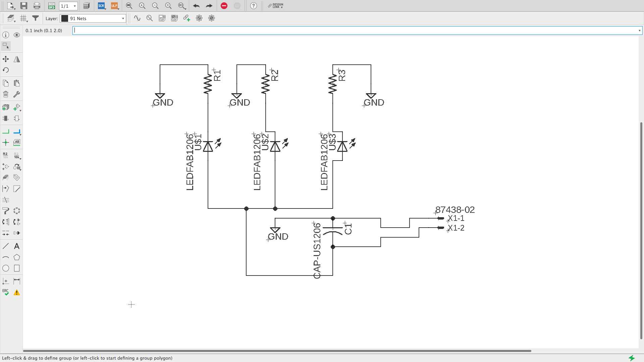Select the Line draw tool

coord(6,246)
